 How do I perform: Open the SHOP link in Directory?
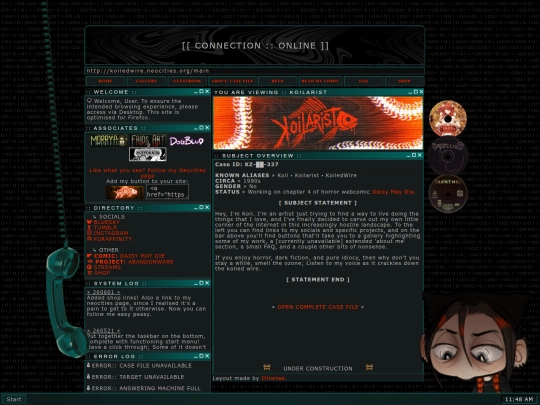tap(102, 273)
